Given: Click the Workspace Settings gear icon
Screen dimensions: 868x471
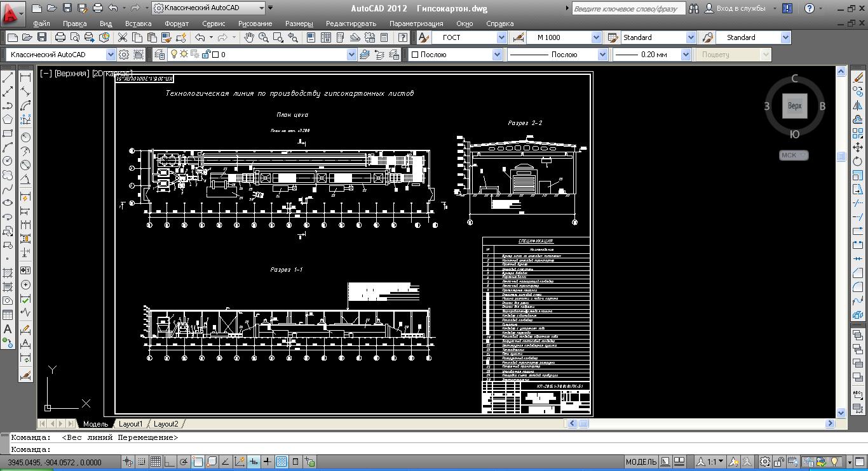Looking at the screenshot, I should (124, 55).
